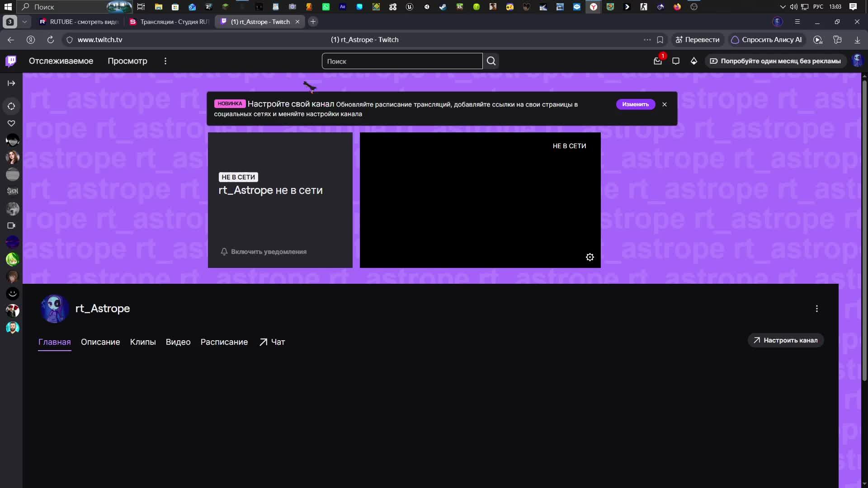Switch input language via РУС indicator
The image size is (868, 488).
818,7
